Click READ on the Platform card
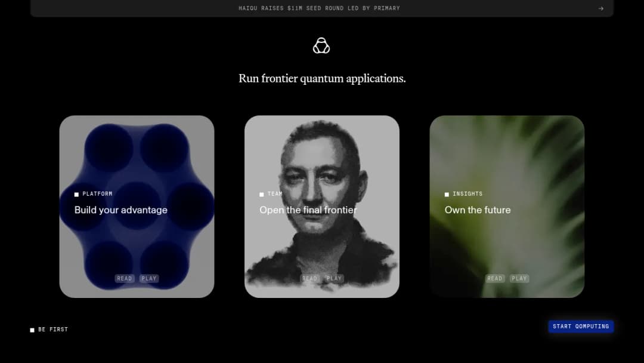The image size is (644, 363). [125, 278]
